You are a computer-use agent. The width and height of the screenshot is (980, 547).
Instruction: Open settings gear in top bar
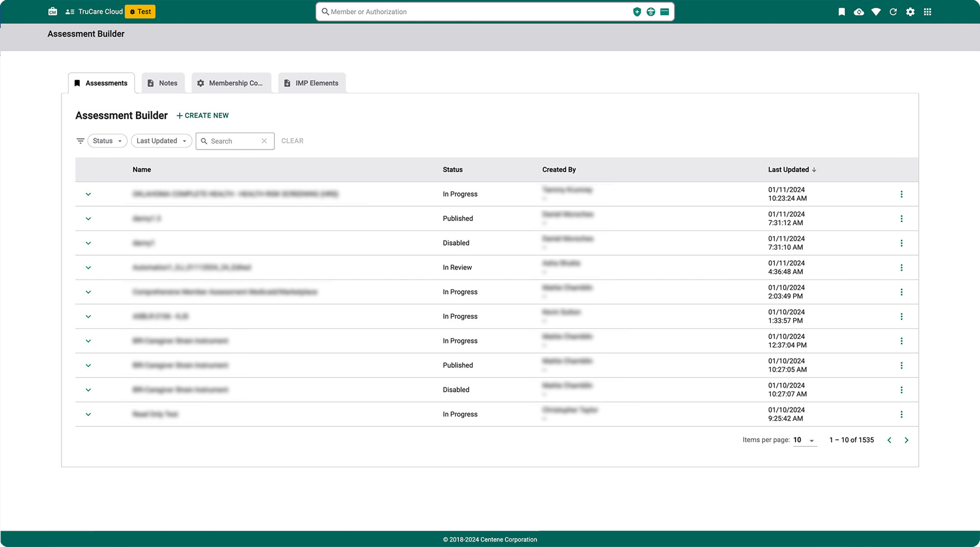pos(910,12)
